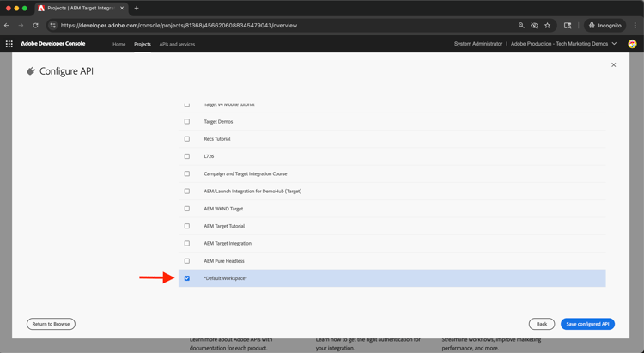Click the Adobe Developer Console title
The width and height of the screenshot is (644, 353).
pyautogui.click(x=53, y=44)
